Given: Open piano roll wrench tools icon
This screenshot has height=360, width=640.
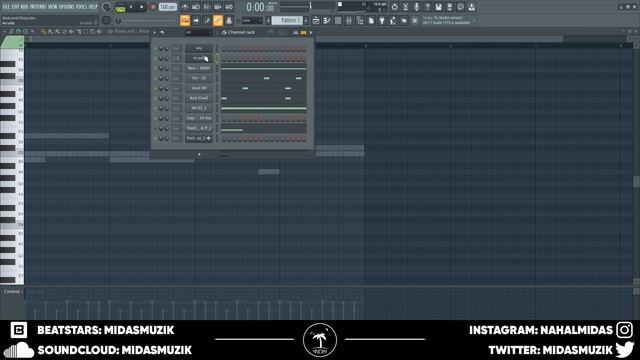Looking at the screenshot, I should (11, 31).
